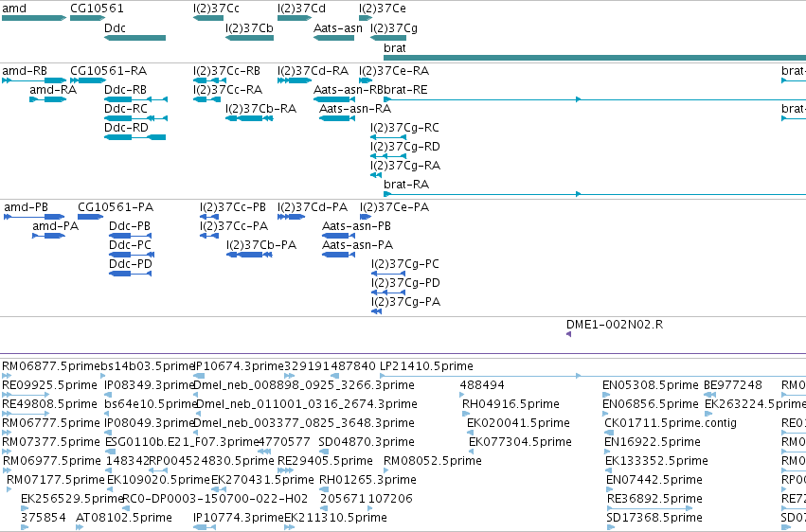The image size is (806, 532).
Task: Select the RH04916.5prime EST label
Action: tap(510, 404)
